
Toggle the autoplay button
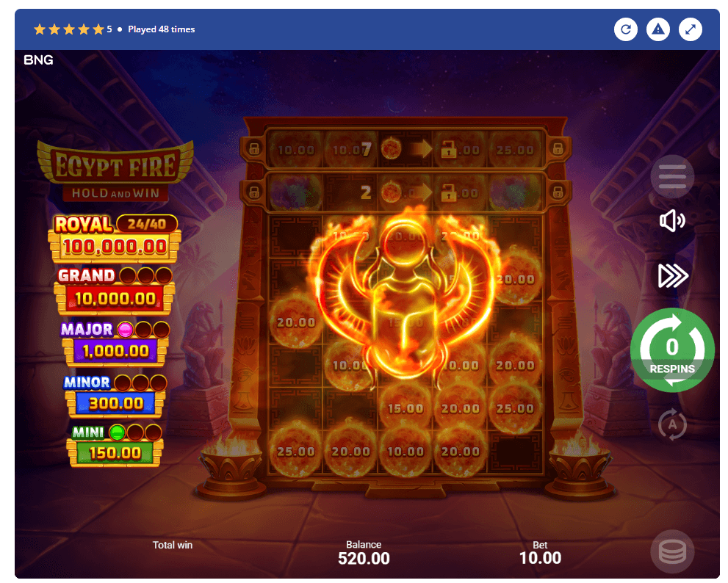click(x=672, y=424)
